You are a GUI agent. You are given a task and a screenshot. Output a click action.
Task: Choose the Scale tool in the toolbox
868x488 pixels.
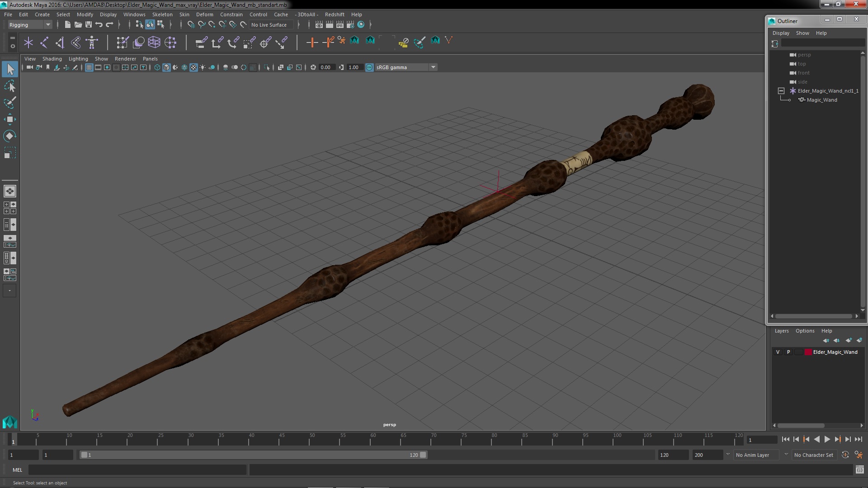click(x=10, y=153)
